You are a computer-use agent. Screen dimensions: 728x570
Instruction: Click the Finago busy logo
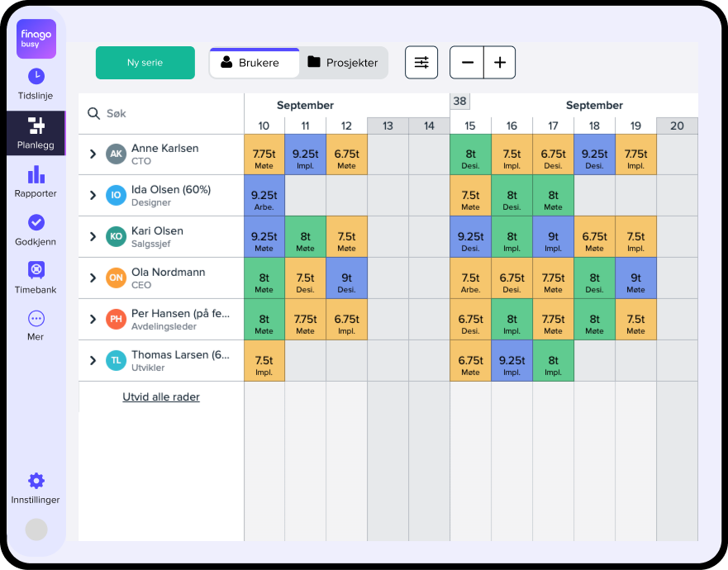point(35,39)
